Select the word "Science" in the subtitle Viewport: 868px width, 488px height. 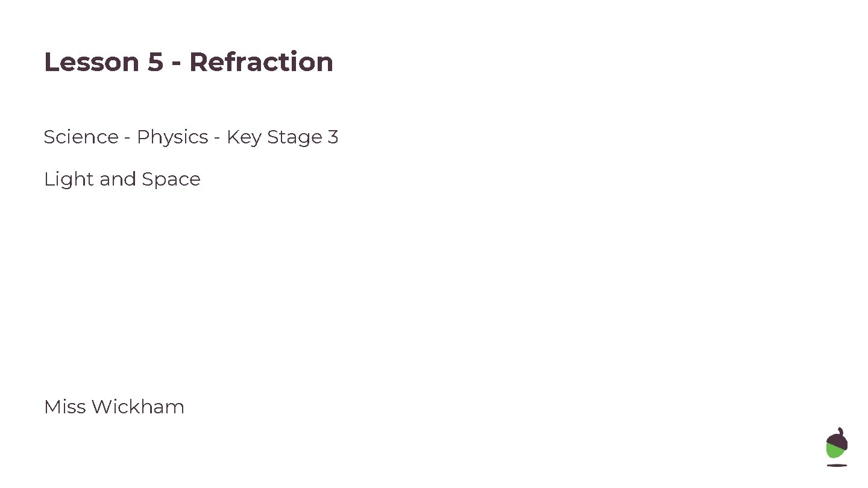tap(81, 137)
